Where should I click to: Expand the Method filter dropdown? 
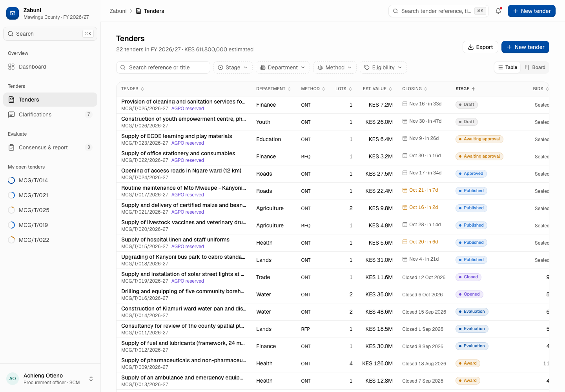[x=335, y=67]
